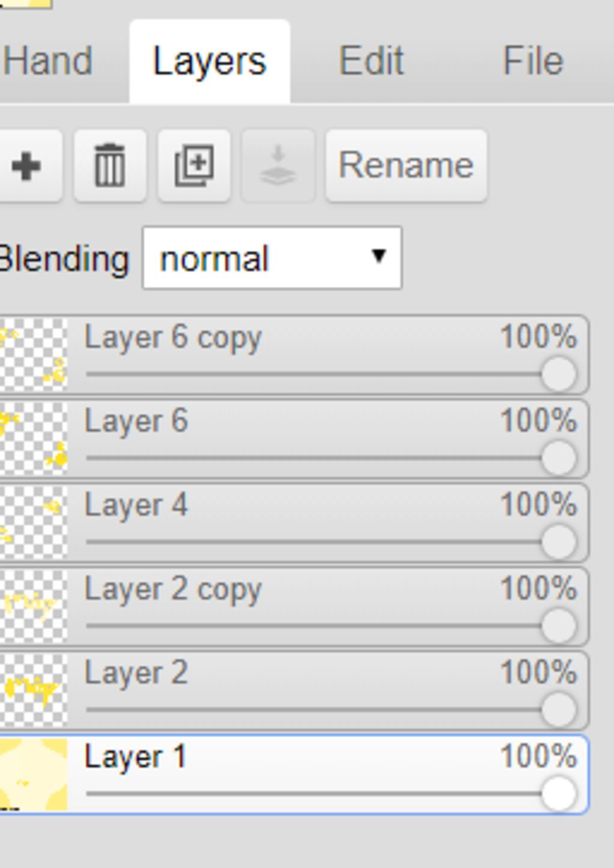
Task: Switch to the Hand tab
Action: tap(48, 61)
